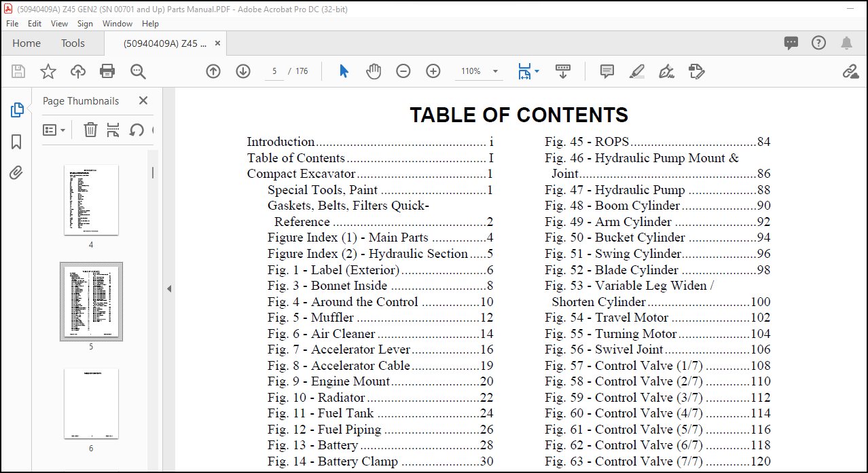The image size is (868, 473).
Task: Click 'Fig. 45 - ROPS' entry
Action: click(x=657, y=142)
